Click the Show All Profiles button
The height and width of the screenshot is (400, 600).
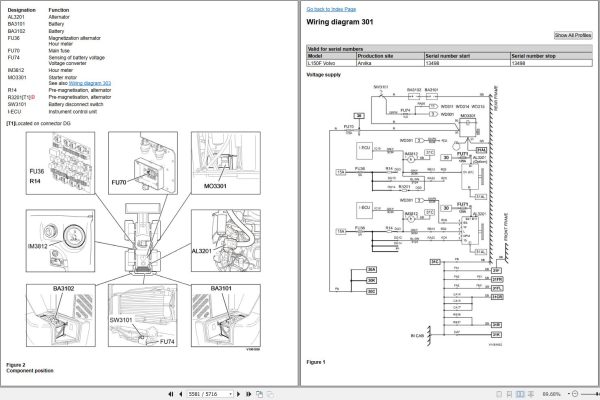pos(573,35)
